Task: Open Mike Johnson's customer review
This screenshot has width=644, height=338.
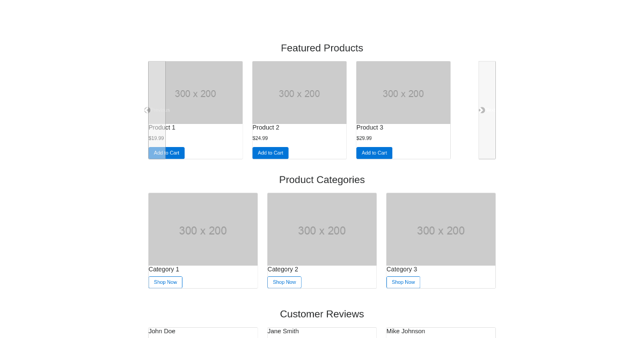Action: [406, 331]
